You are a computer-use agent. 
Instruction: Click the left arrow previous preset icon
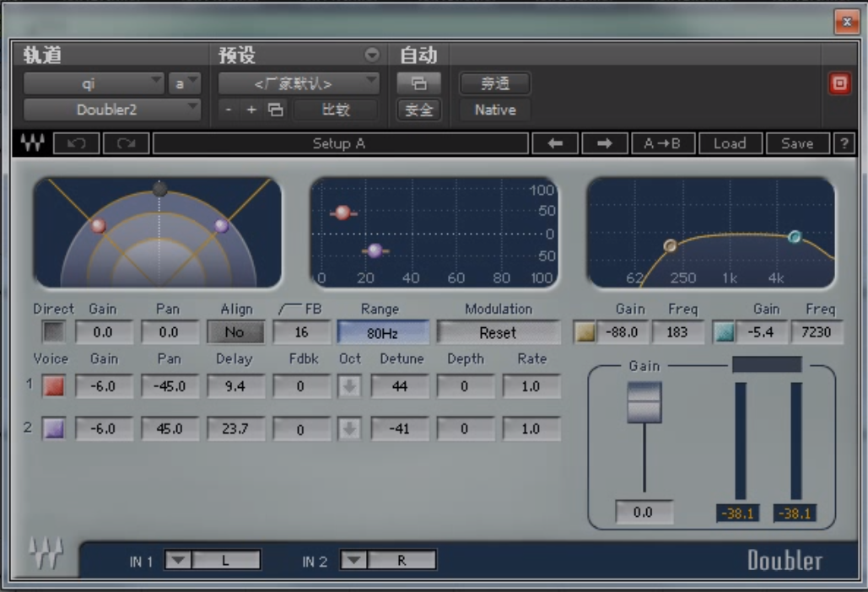tap(555, 143)
